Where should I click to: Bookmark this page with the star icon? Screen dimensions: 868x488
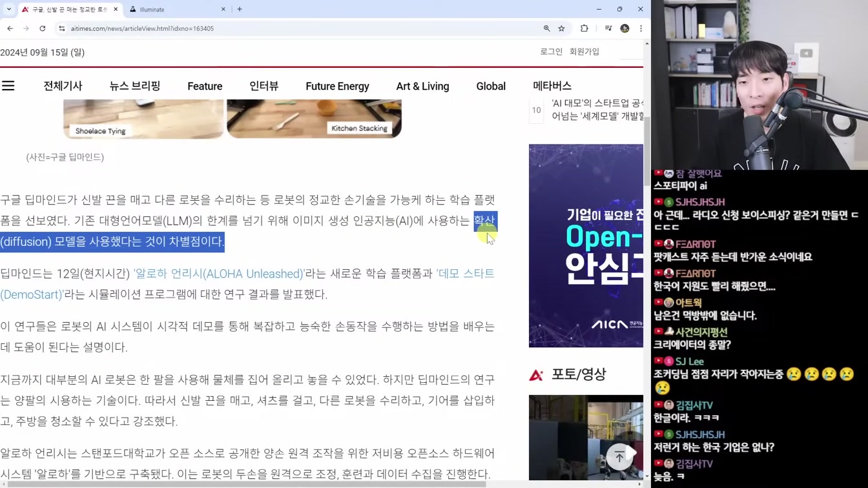click(x=562, y=28)
